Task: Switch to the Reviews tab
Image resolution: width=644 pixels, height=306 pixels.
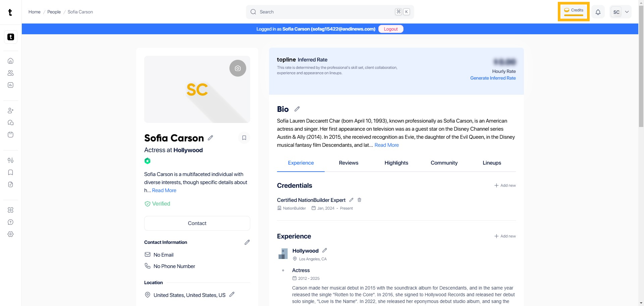Action: click(348, 163)
